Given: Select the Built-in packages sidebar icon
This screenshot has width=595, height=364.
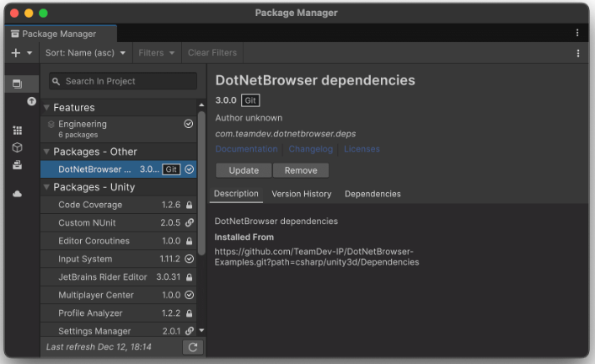Looking at the screenshot, I should (x=18, y=165).
